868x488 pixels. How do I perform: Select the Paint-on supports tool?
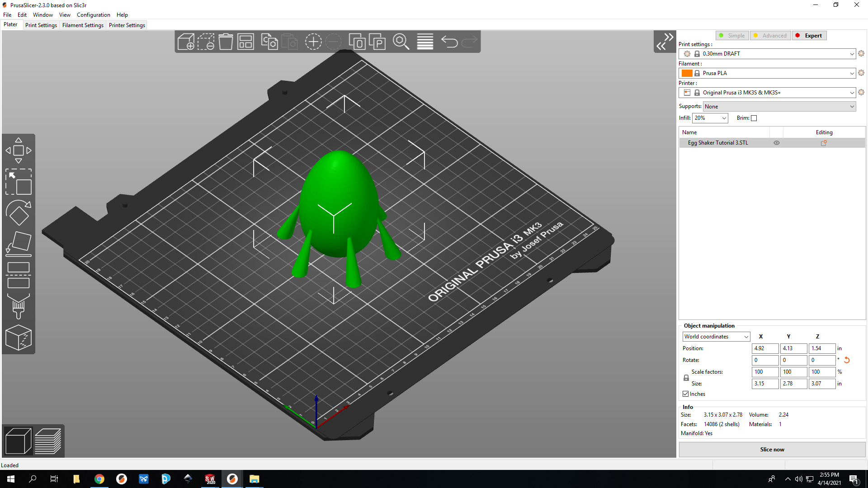coord(19,306)
